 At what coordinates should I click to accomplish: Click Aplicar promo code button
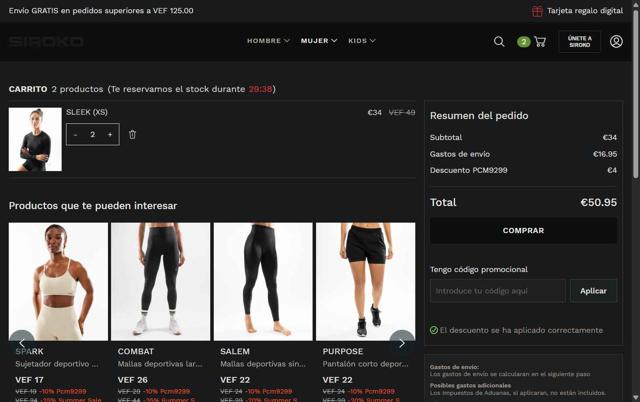pos(593,291)
